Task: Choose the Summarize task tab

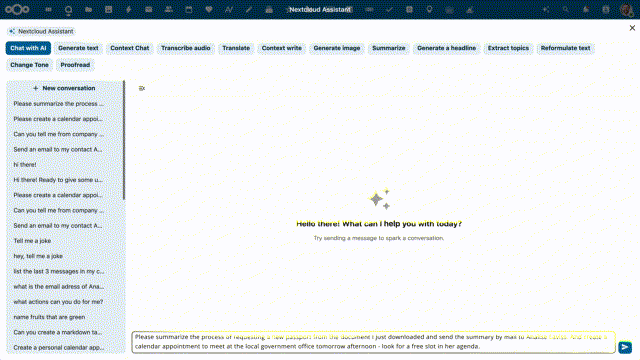Action: (389, 48)
